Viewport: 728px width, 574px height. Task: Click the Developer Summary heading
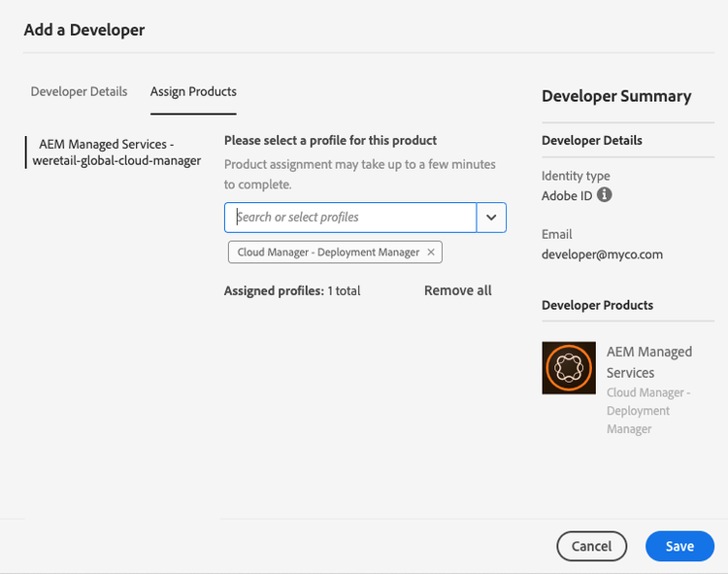tap(616, 96)
